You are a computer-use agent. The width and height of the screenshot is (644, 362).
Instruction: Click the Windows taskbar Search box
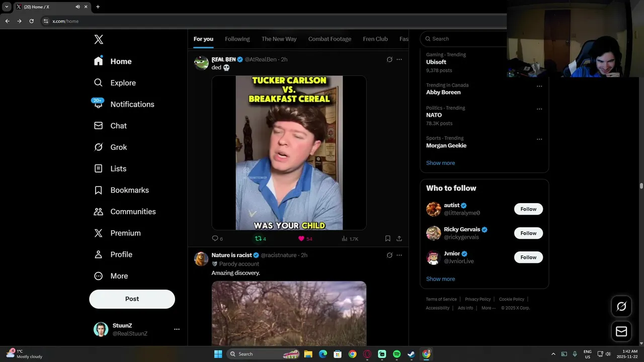tap(263, 354)
